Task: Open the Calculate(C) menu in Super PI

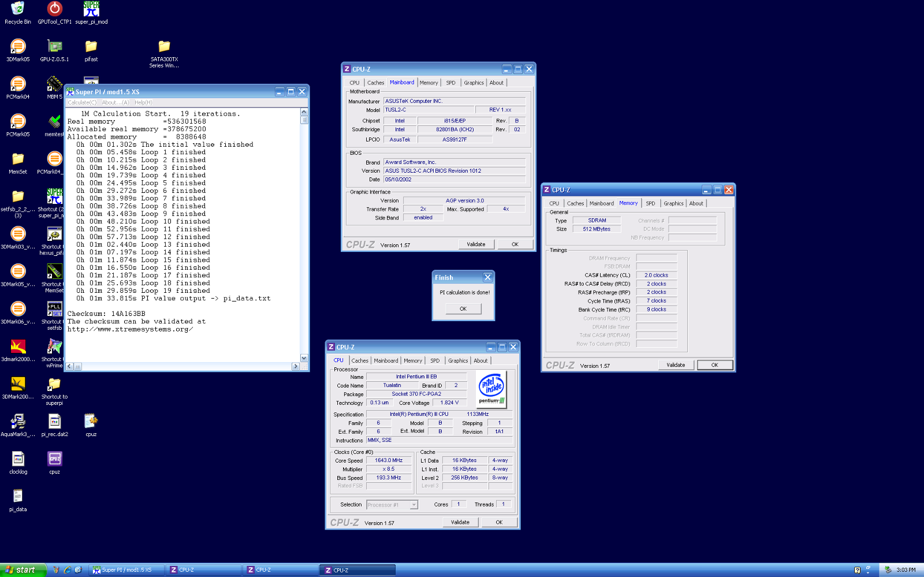Action: coord(82,103)
